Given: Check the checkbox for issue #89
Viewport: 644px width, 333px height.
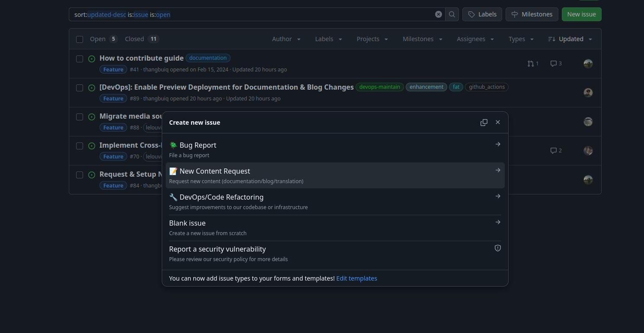Looking at the screenshot, I should tap(79, 87).
